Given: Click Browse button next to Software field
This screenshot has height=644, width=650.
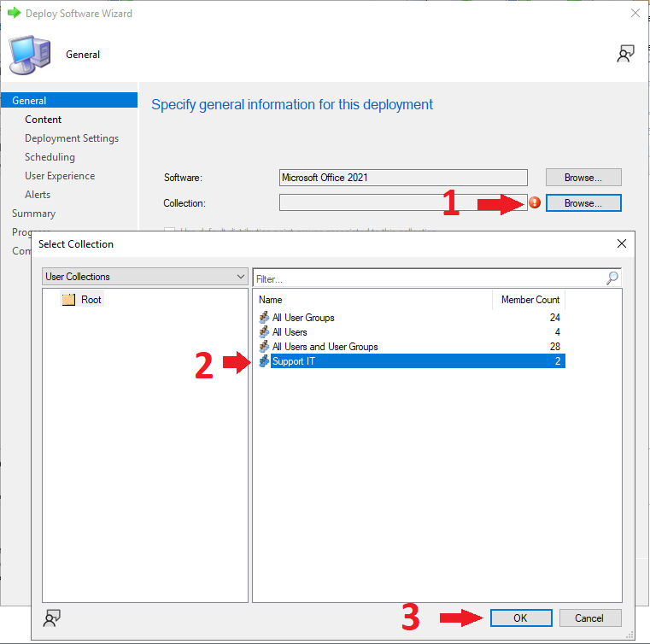Looking at the screenshot, I should (583, 178).
